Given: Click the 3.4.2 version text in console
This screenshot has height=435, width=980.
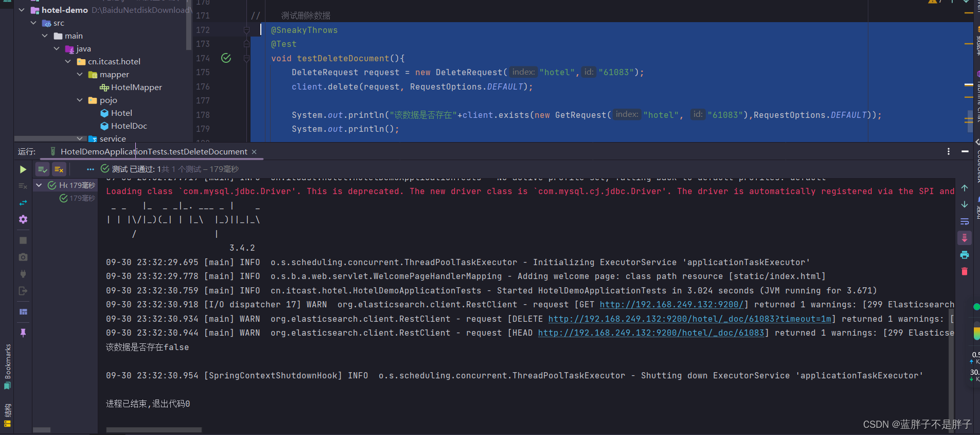Looking at the screenshot, I should (242, 248).
